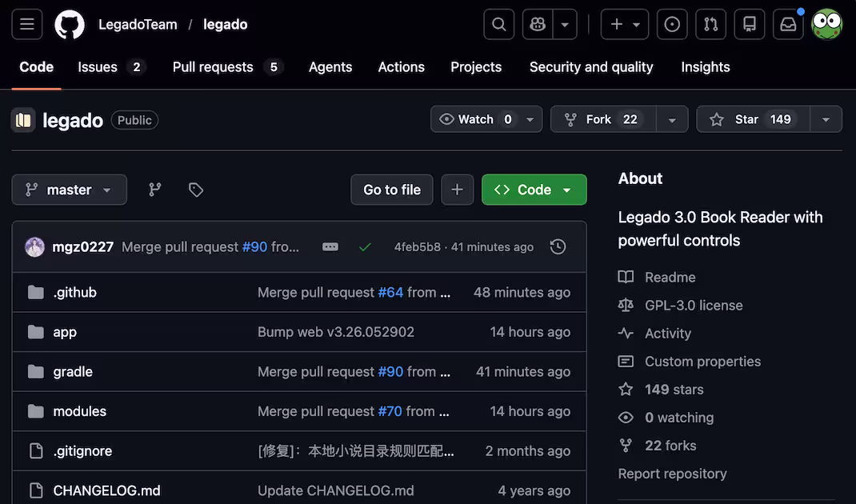Screen dimensions: 856x504
Task: Open the master branch selector
Action: [x=70, y=190]
